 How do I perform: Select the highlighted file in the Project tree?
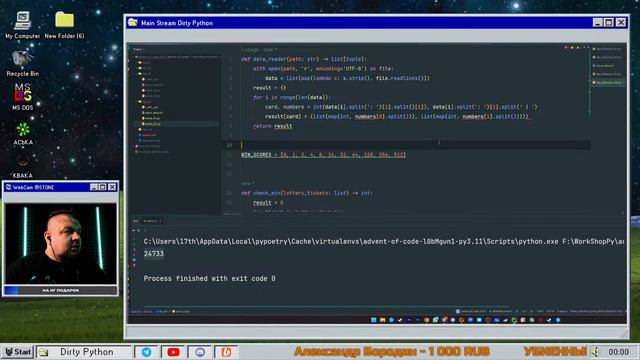(x=177, y=124)
